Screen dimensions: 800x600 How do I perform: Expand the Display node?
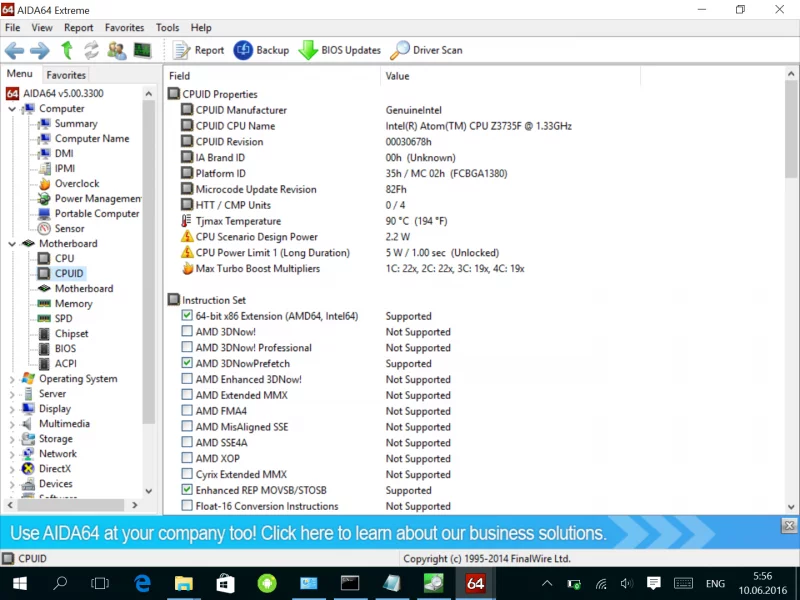[12, 409]
